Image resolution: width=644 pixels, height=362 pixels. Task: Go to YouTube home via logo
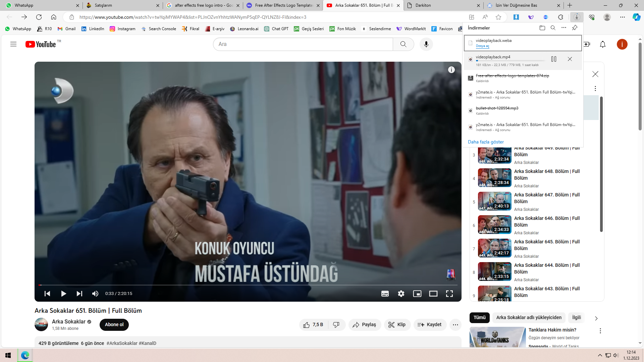pos(41,44)
